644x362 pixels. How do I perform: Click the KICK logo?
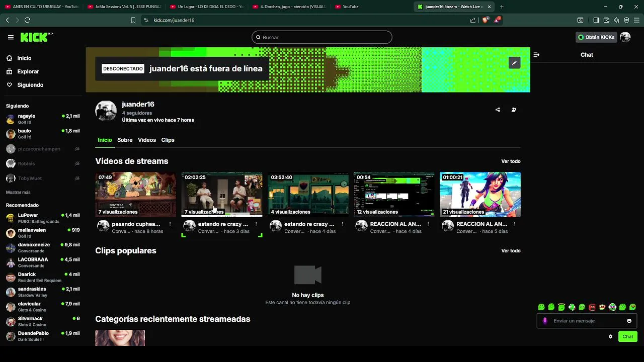[x=36, y=37]
